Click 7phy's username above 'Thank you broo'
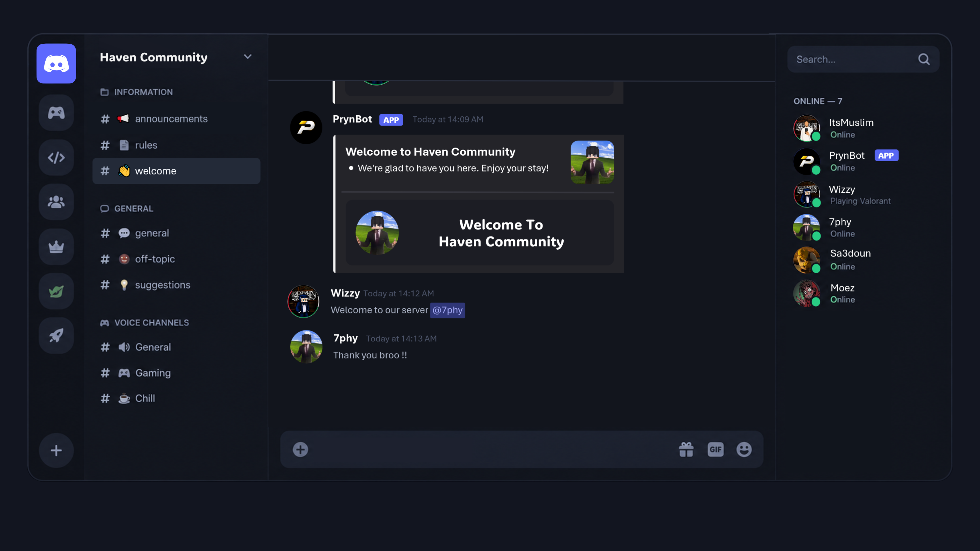Viewport: 980px width, 551px height. tap(345, 338)
